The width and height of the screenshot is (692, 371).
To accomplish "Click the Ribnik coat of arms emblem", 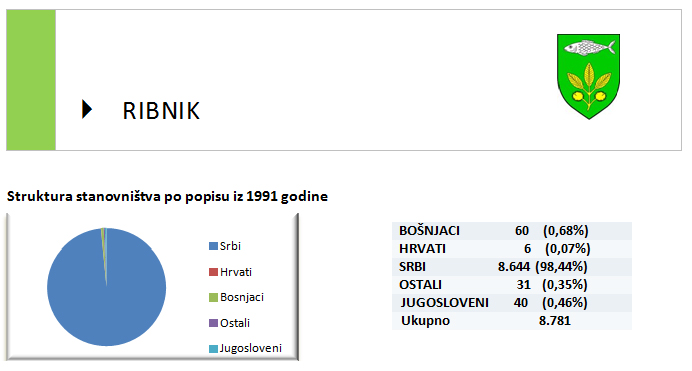I will 588,76.
